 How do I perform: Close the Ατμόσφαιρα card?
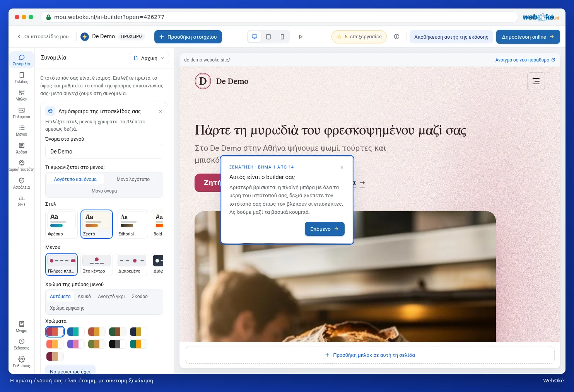point(161,111)
